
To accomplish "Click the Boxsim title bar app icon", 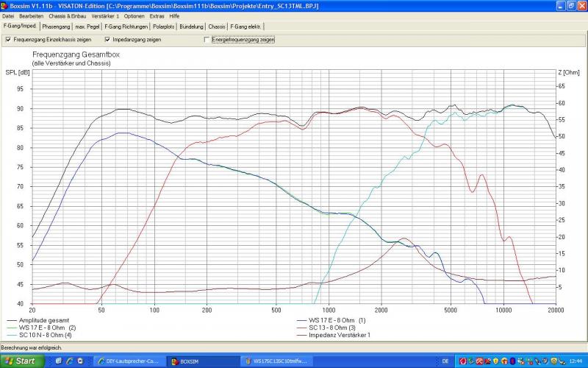I will (x=4, y=6).
